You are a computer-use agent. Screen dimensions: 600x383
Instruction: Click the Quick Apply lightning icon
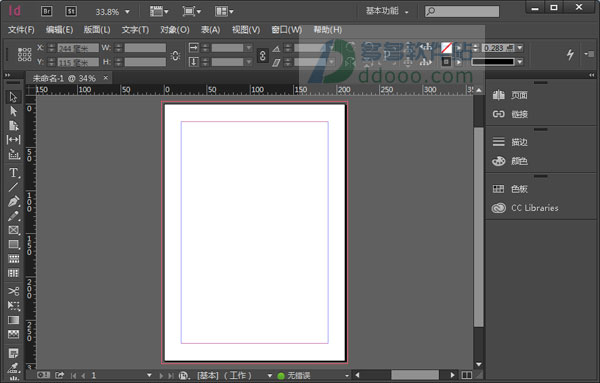(570, 54)
